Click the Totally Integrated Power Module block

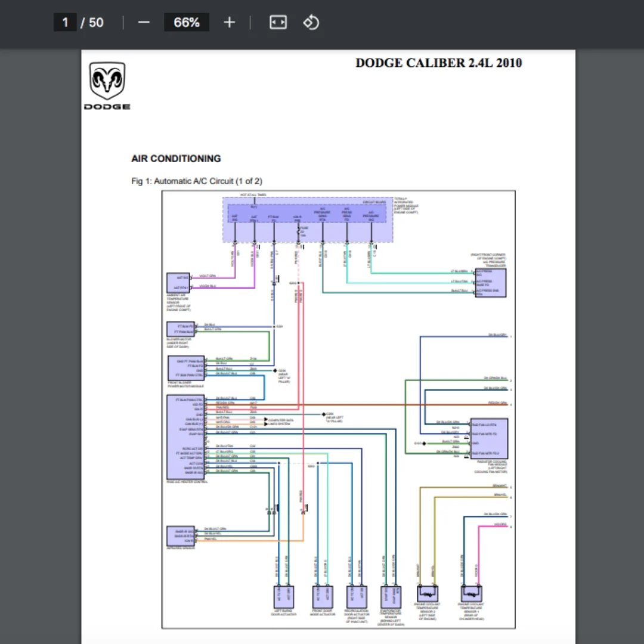[x=308, y=219]
